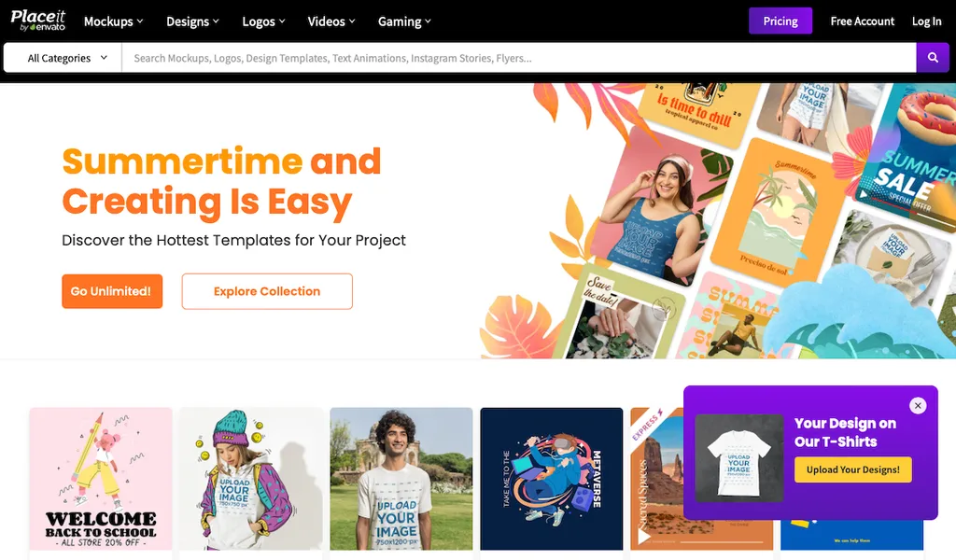
Task: Click Upload Your Designs! button
Action: coord(853,469)
